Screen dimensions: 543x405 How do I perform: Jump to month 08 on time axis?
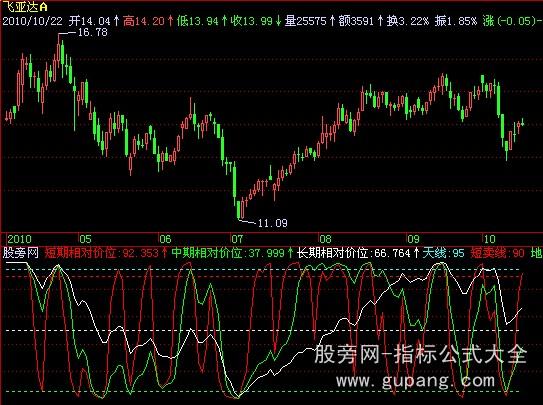pos(325,239)
